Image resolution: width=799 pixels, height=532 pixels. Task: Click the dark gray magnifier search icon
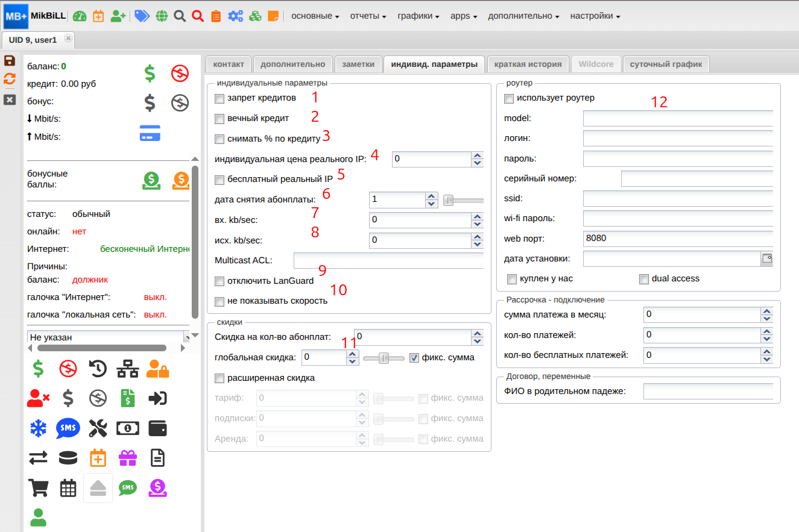pos(180,16)
